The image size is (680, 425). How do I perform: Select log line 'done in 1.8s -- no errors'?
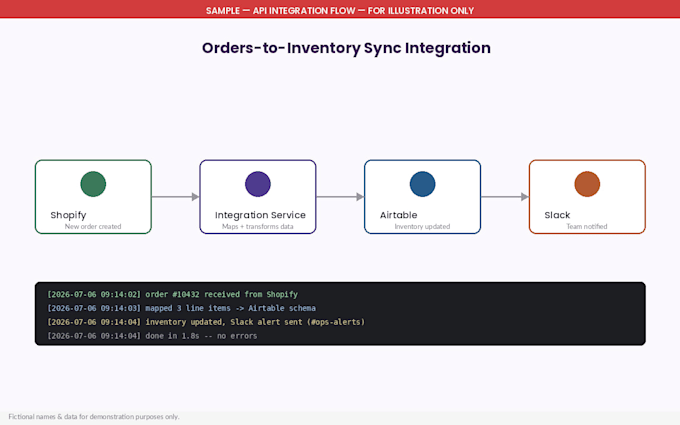152,336
